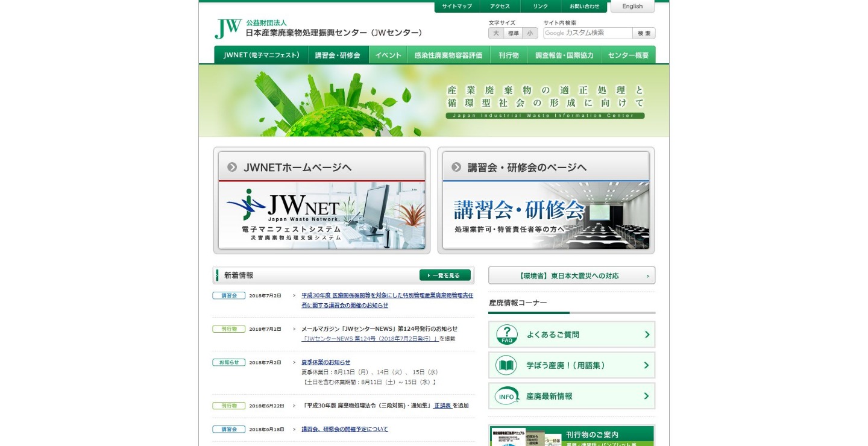Open アクセス from top bar
This screenshot has height=446, width=868.
click(500, 7)
